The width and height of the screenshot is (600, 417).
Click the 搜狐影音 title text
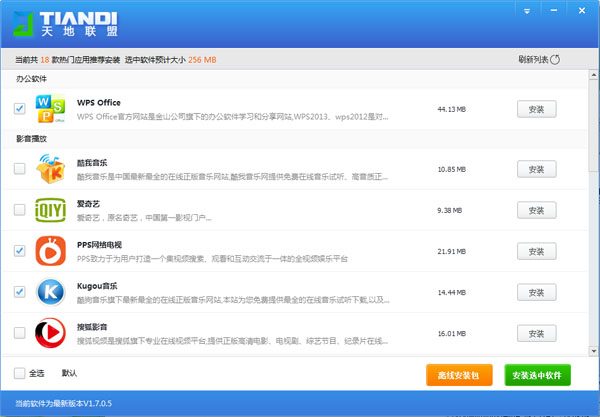[92, 327]
